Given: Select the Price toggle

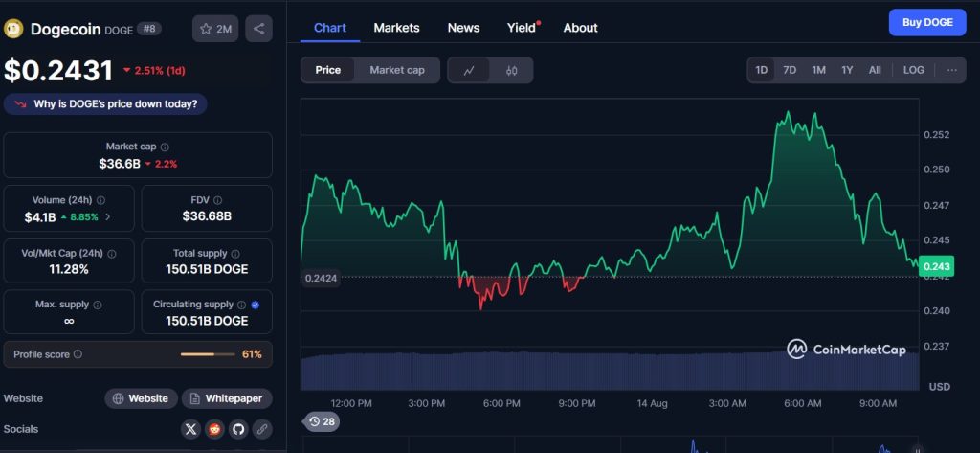Looking at the screenshot, I should pyautogui.click(x=327, y=70).
